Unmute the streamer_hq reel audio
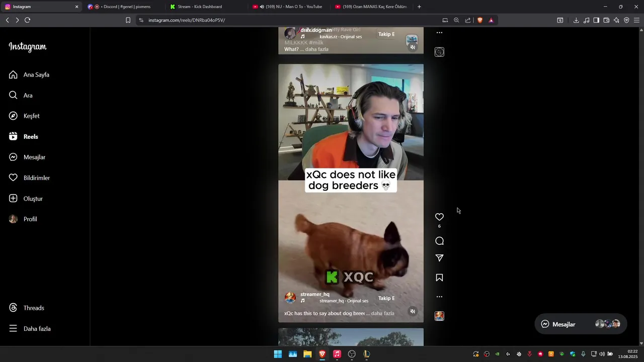644x362 pixels. (x=413, y=311)
